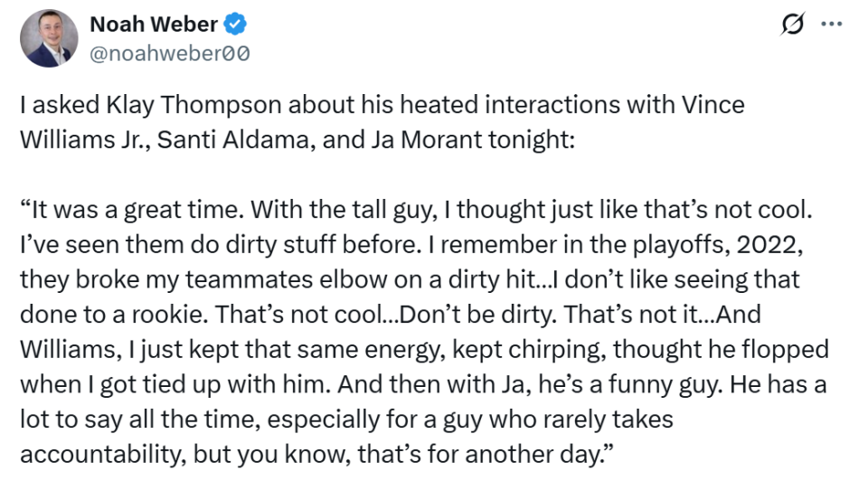The width and height of the screenshot is (868, 481).
Task: Open Noah Weber's profile picture
Action: point(50,39)
